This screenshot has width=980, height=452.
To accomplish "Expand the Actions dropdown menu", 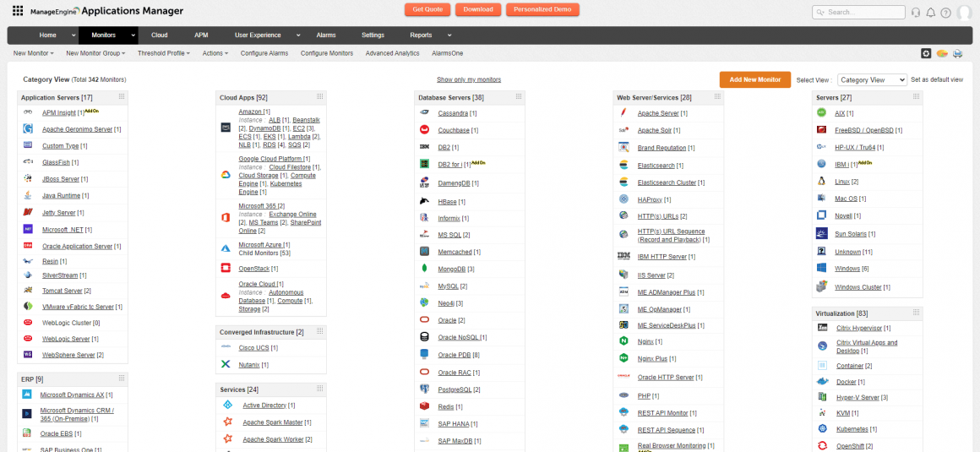I will point(215,53).
